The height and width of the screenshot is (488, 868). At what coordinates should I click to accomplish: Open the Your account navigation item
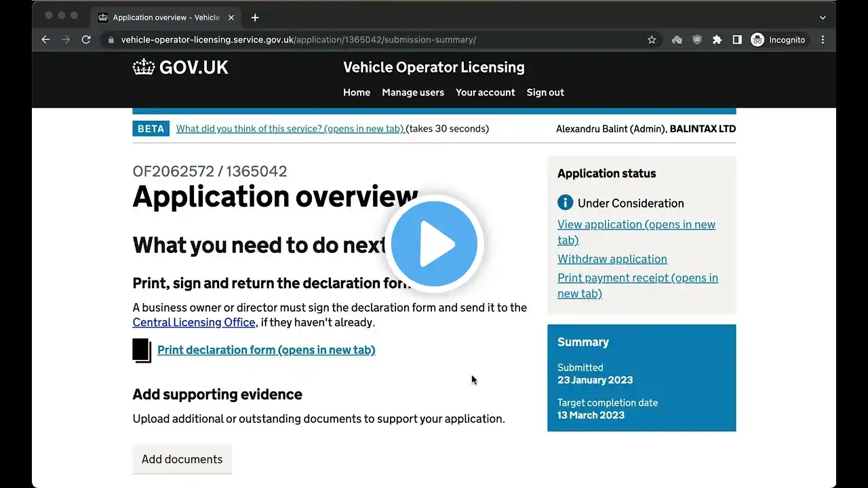[x=485, y=92]
